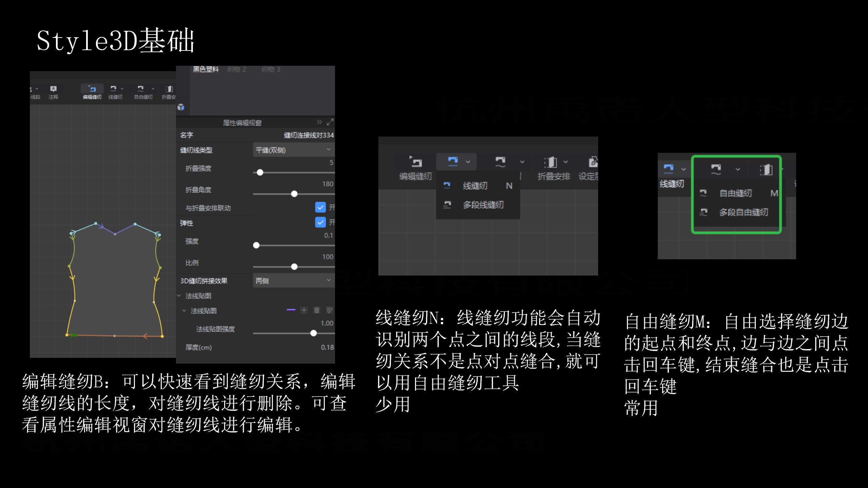Switch to the 织物 3 tab

pos(271,69)
